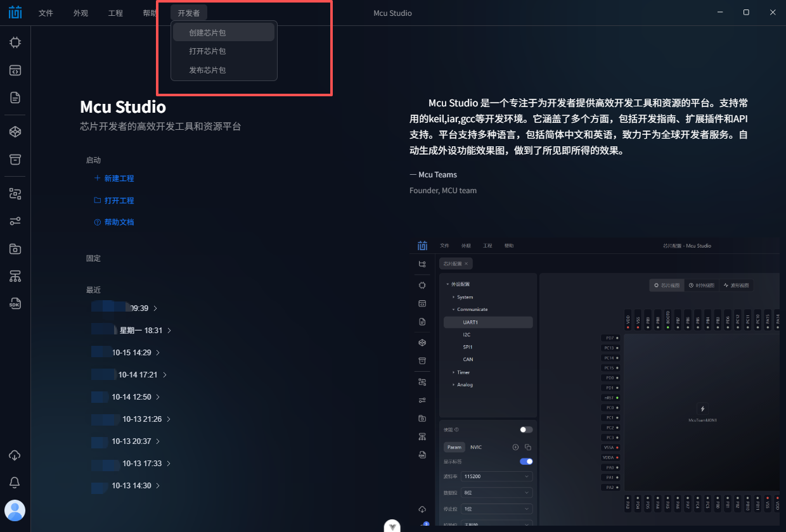Click the 新建工程 link

pyautogui.click(x=119, y=179)
